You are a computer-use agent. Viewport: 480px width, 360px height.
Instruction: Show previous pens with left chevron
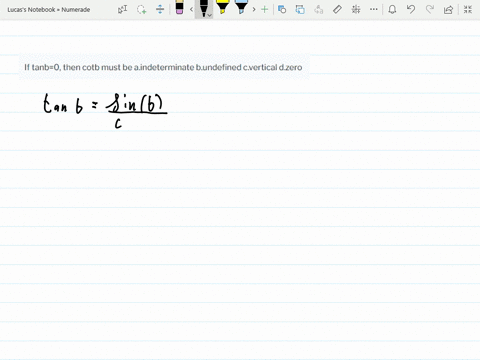(191, 9)
